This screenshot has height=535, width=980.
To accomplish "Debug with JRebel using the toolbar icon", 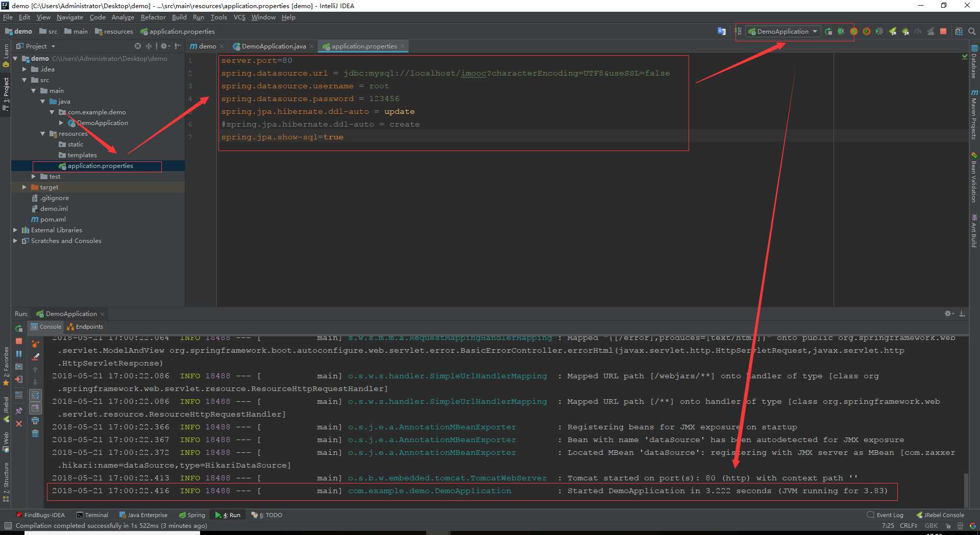I will tap(905, 32).
